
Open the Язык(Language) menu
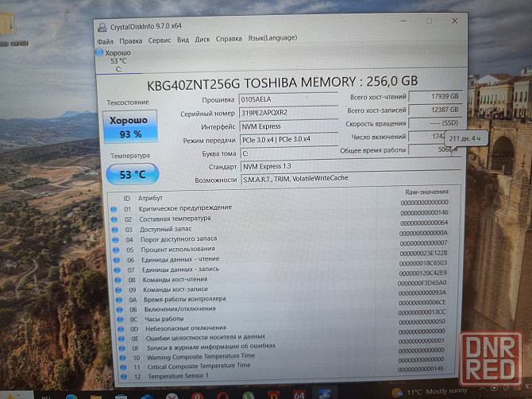click(x=272, y=38)
